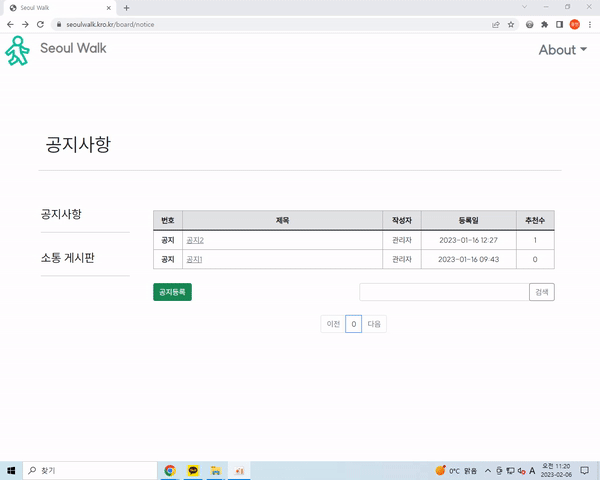Click the network icon in system tray
This screenshot has width=600, height=480.
pos(510,471)
